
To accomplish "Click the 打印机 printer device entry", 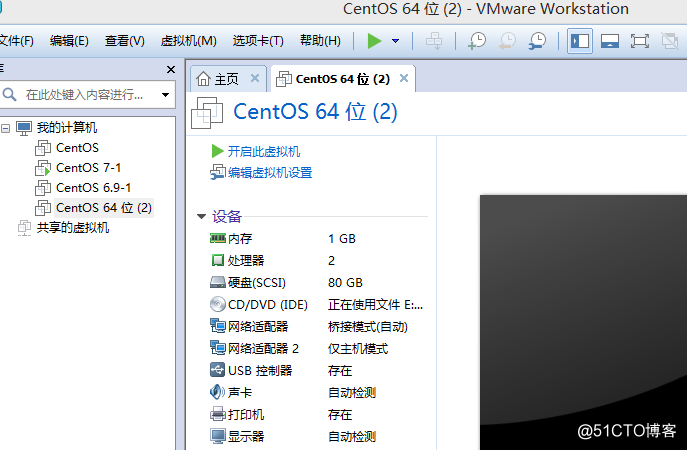I will click(x=237, y=415).
